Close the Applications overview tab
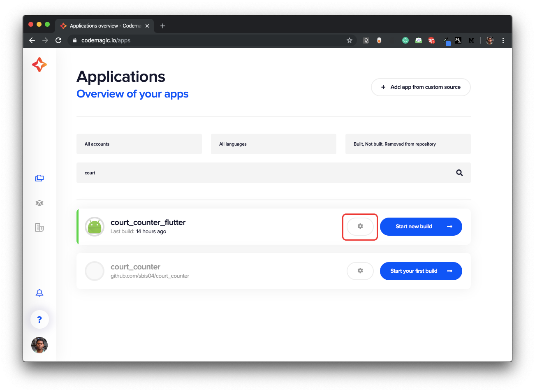Screen dimensions: 535x392 tap(147, 26)
